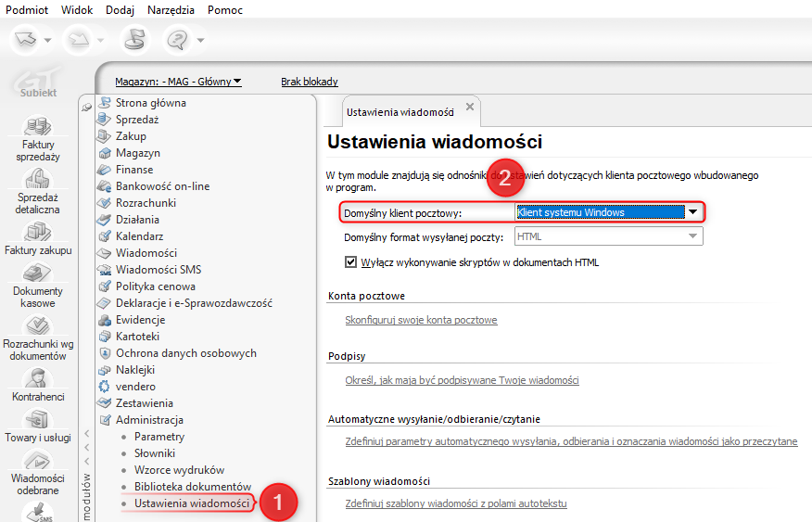Expand Domyślny klient pocztowy dropdown

click(x=692, y=212)
